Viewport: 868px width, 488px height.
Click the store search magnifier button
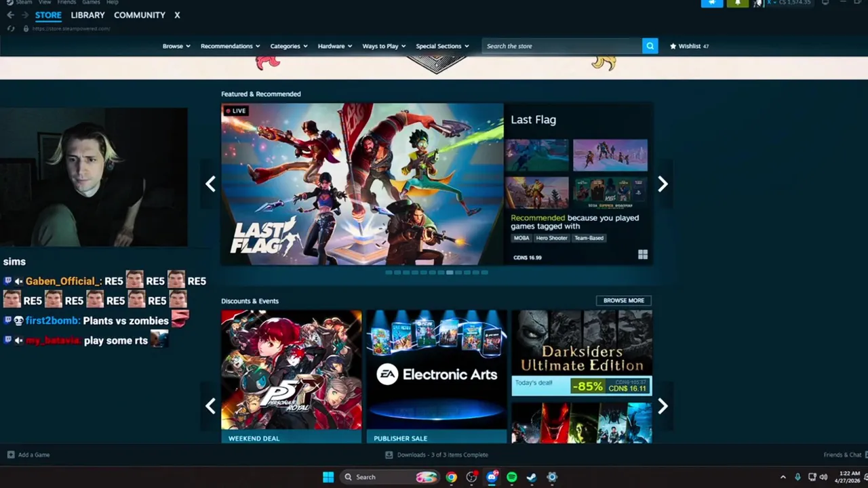(650, 46)
